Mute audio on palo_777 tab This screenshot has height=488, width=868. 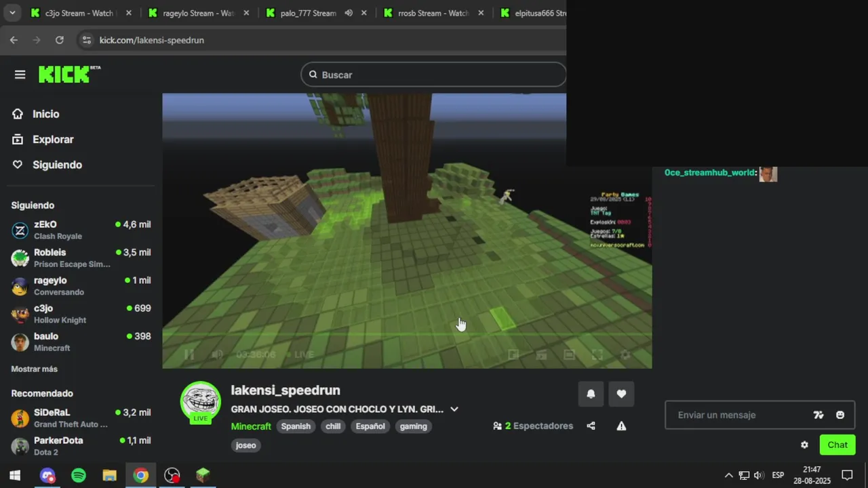click(349, 13)
